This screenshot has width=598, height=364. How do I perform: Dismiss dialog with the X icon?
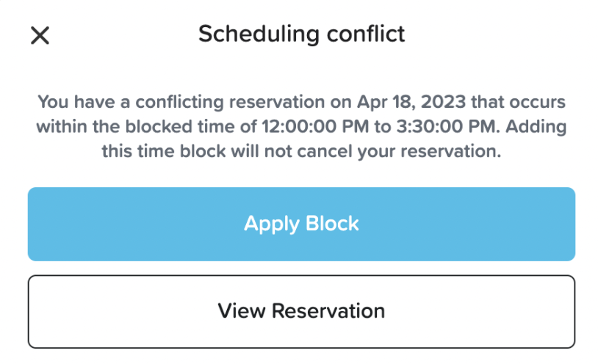pos(40,35)
